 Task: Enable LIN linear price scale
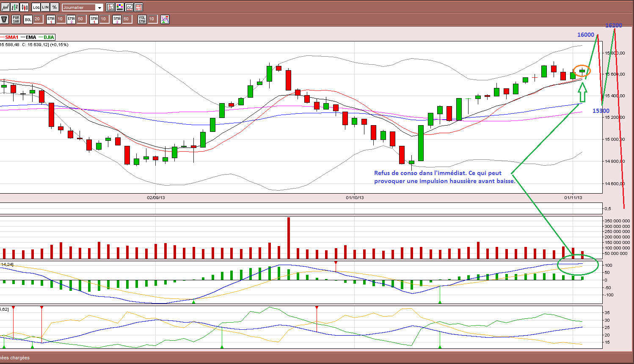click(x=45, y=7)
